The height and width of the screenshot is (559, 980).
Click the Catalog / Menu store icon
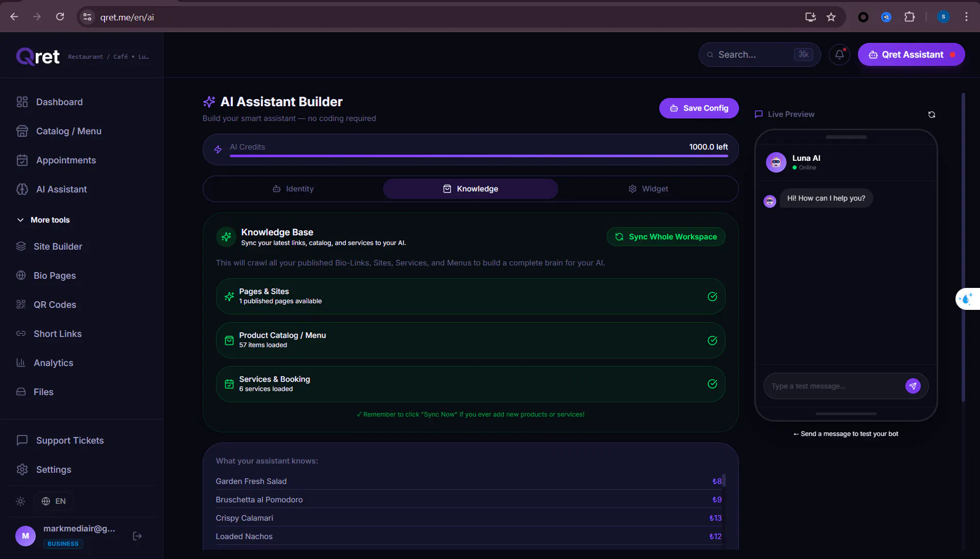pos(22,131)
